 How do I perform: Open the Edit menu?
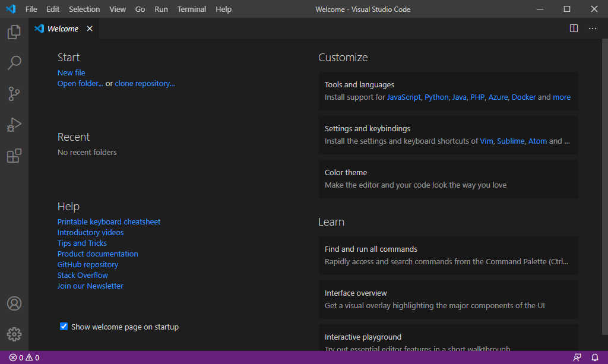pyautogui.click(x=53, y=9)
